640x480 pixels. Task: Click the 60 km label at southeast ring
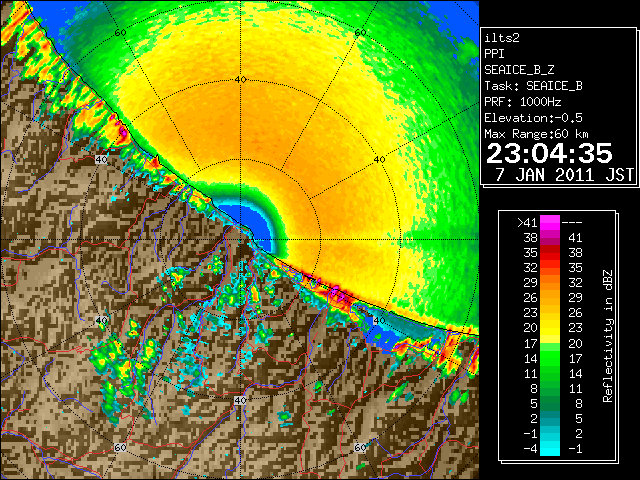tap(360, 447)
